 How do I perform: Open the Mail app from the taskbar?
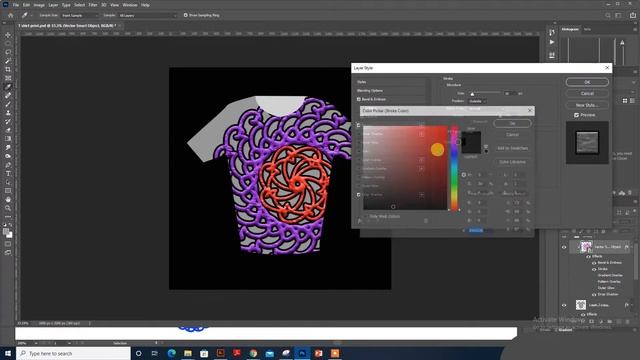pyautogui.click(x=269, y=353)
